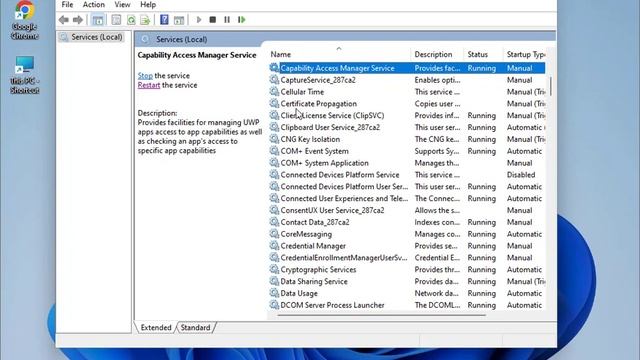This screenshot has width=640, height=360.
Task: Open the Help toolbar icon
Action: coord(164,20)
